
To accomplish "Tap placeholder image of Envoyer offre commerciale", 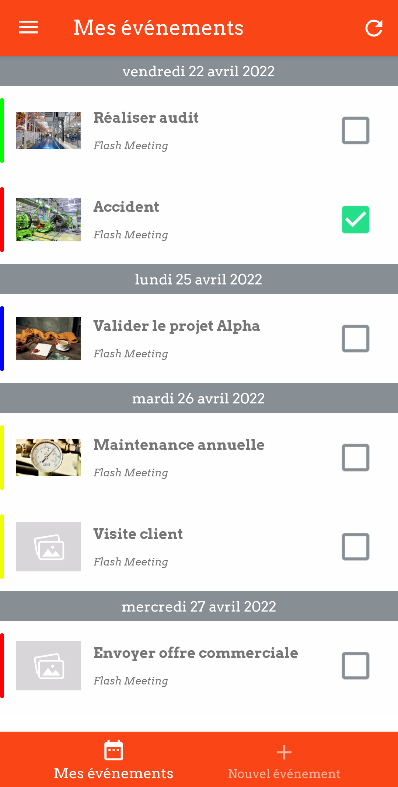I will tap(48, 666).
